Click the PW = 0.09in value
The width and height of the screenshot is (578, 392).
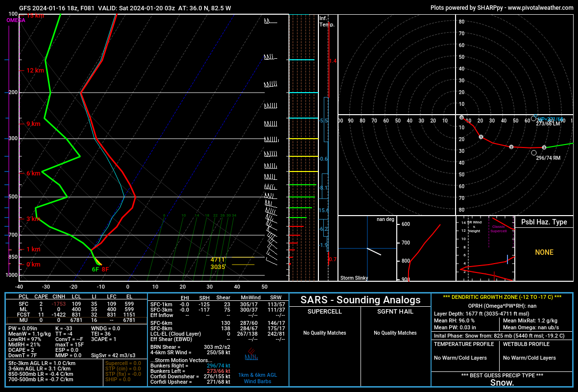(x=23, y=329)
